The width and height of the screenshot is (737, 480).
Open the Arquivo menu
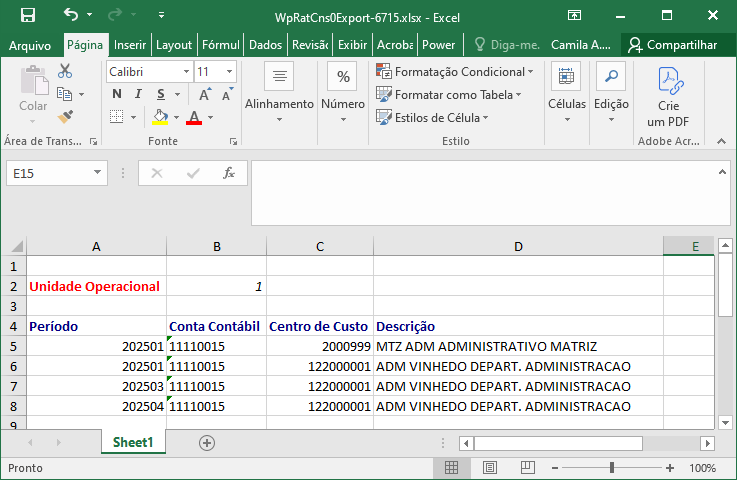30,45
